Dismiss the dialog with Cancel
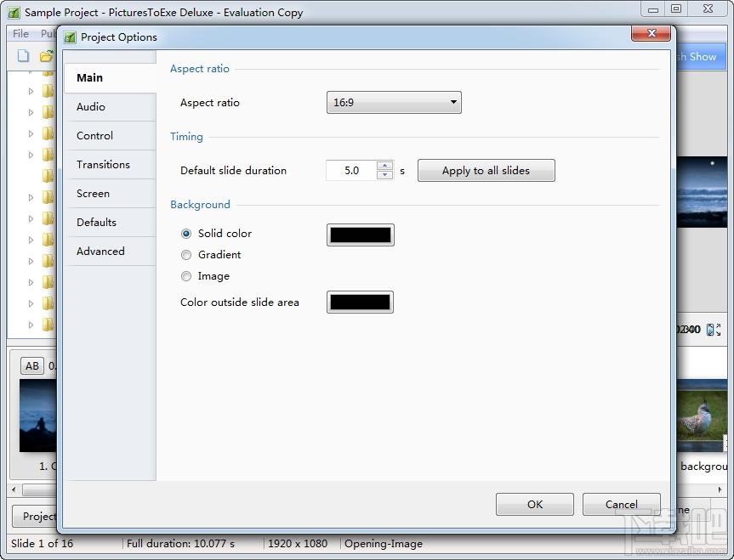The image size is (734, 560). (621, 504)
